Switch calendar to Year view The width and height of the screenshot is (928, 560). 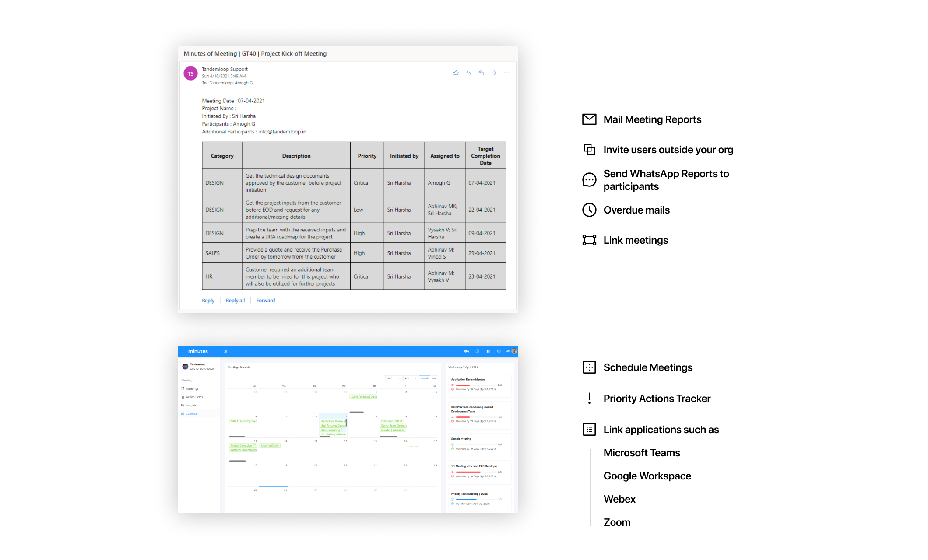coord(434,378)
